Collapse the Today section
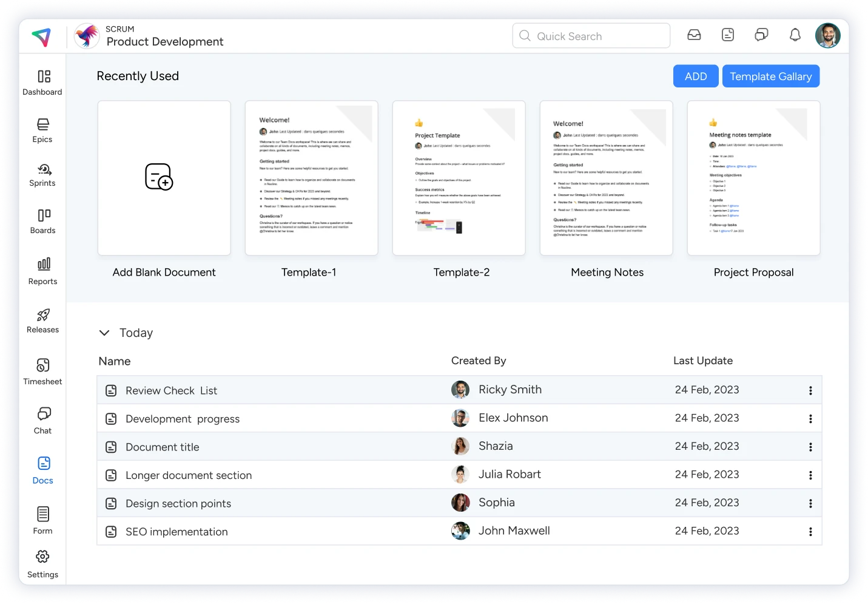The image size is (868, 604). 104,333
